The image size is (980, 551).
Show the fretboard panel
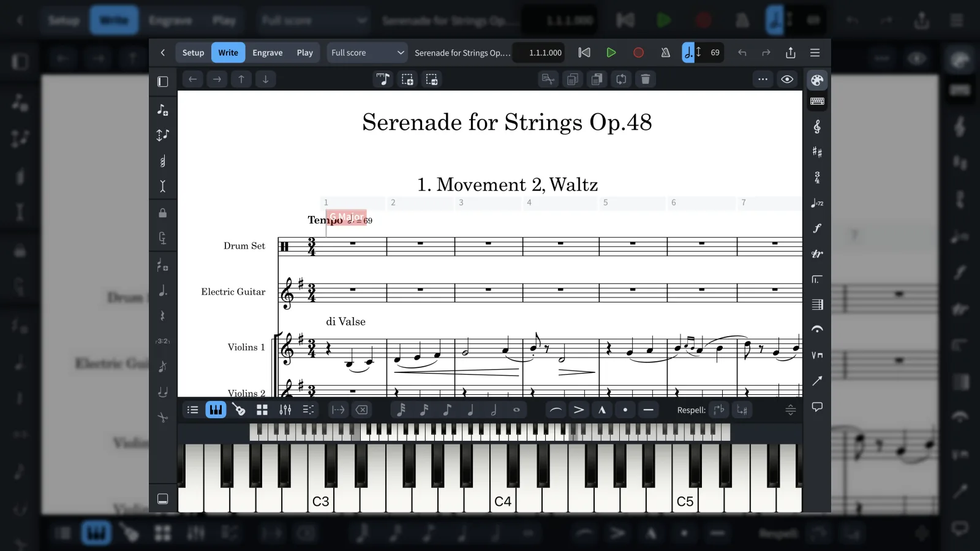[239, 410]
